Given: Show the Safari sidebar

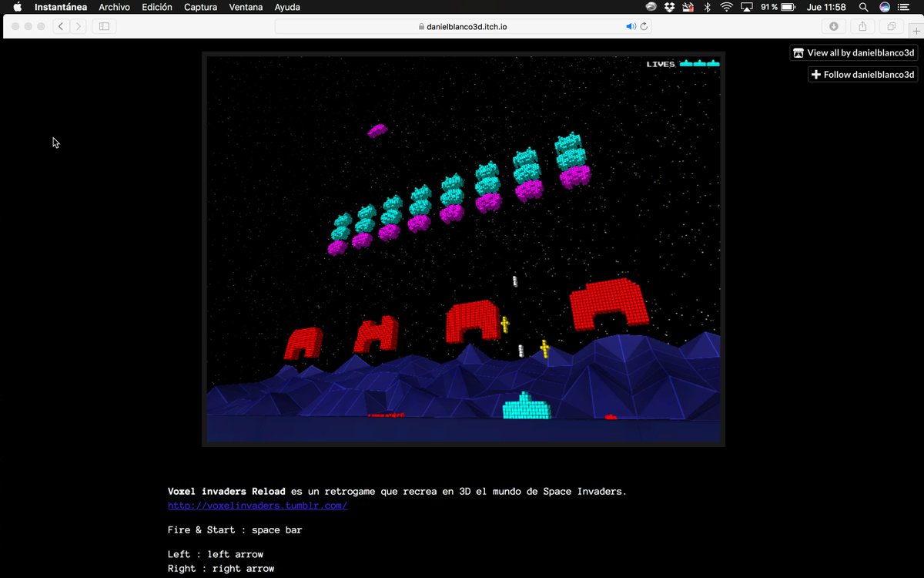Looking at the screenshot, I should 104,26.
